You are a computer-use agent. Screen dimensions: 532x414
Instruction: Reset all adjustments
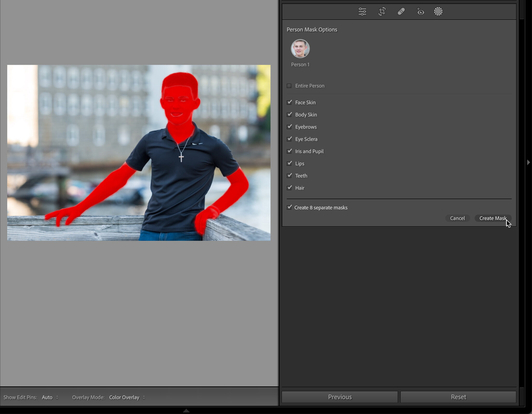[458, 397]
